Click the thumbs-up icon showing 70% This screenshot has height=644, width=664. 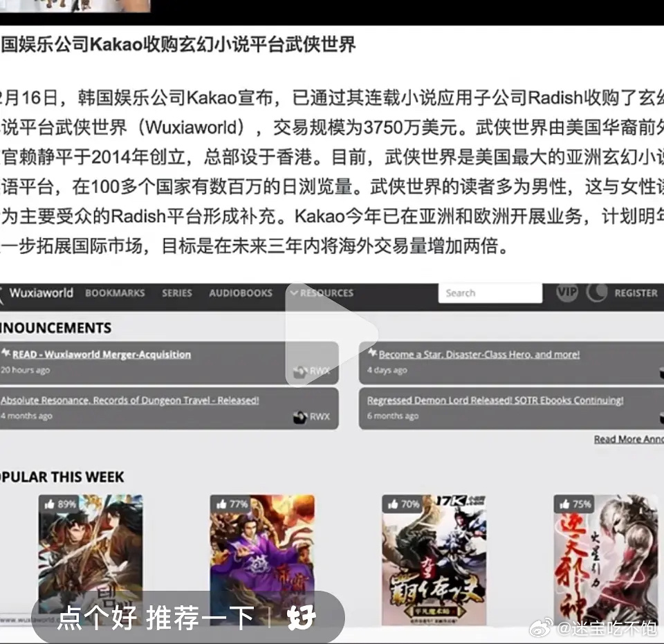tap(393, 504)
